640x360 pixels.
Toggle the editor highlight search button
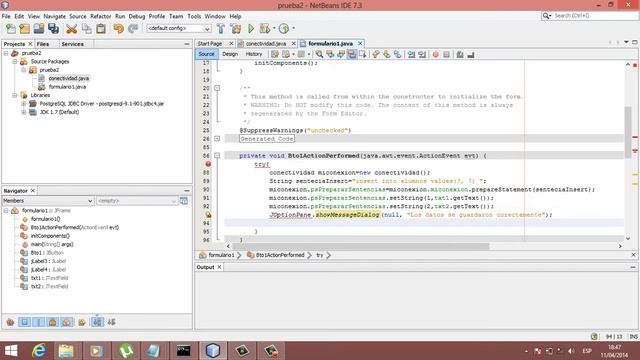point(351,54)
